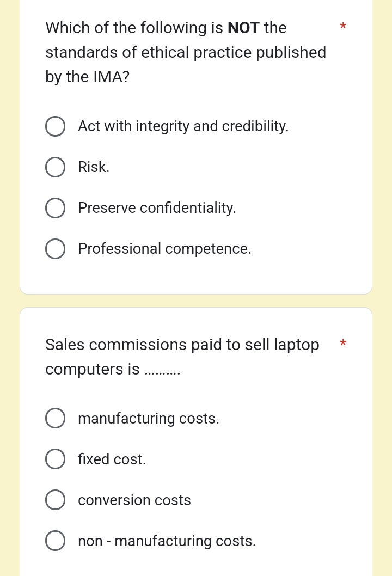This screenshot has width=392, height=576.
Task: Click the answer label 'Act with integrity and credibility.'
Action: [183, 126]
